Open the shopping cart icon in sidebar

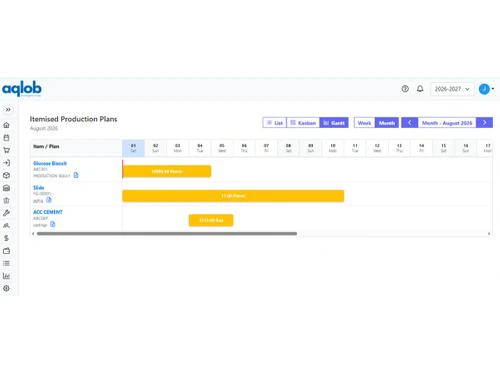pos(6,150)
